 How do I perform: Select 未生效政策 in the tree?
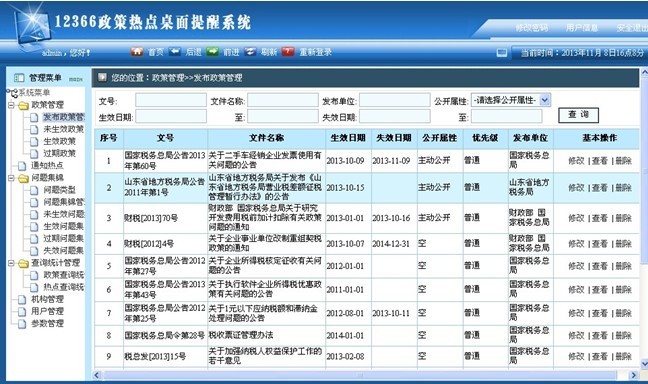(x=63, y=129)
